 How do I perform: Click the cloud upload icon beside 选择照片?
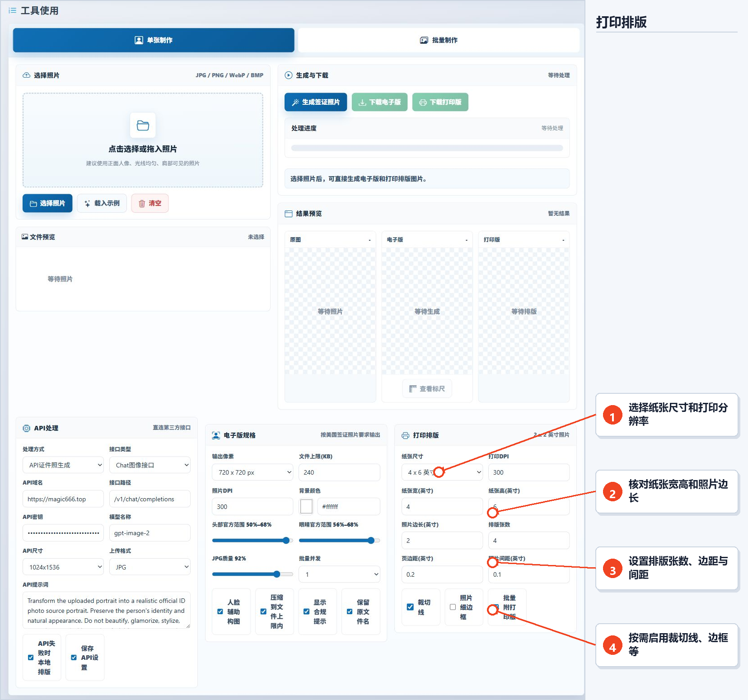pyautogui.click(x=27, y=75)
